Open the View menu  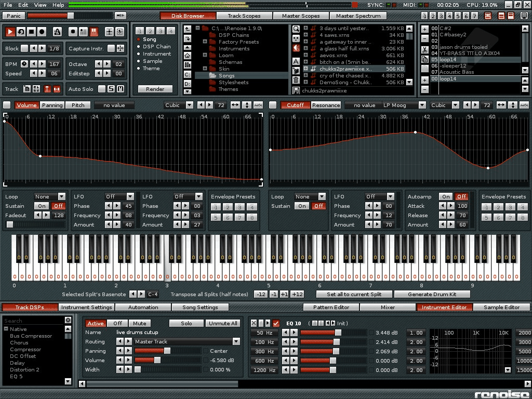(x=40, y=5)
